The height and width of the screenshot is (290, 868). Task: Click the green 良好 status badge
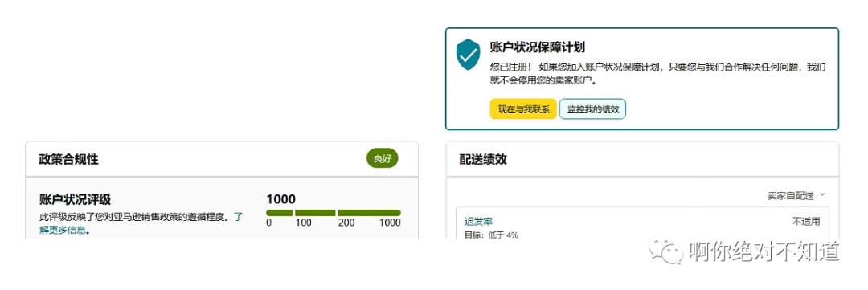click(382, 159)
